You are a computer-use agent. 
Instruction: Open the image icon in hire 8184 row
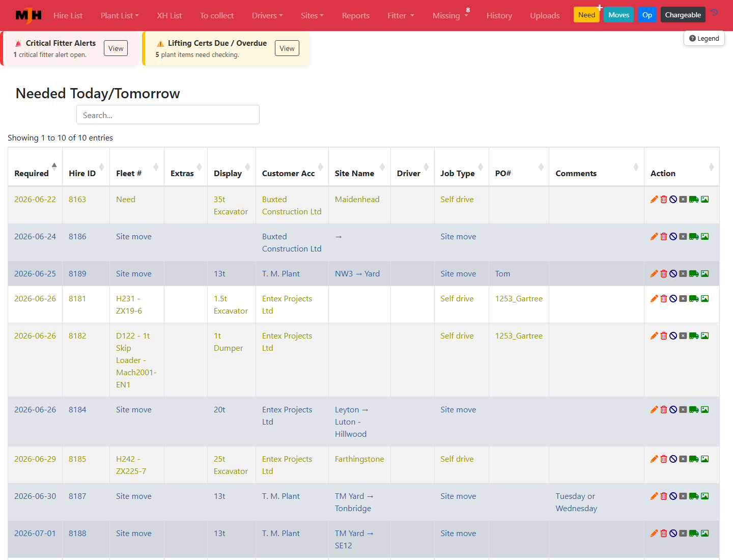[705, 410]
